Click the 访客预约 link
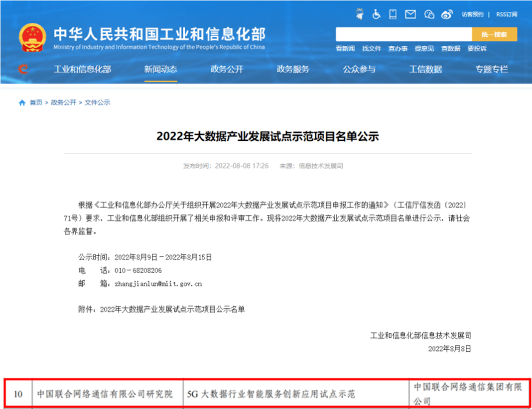This screenshot has width=532, height=409. (472, 14)
